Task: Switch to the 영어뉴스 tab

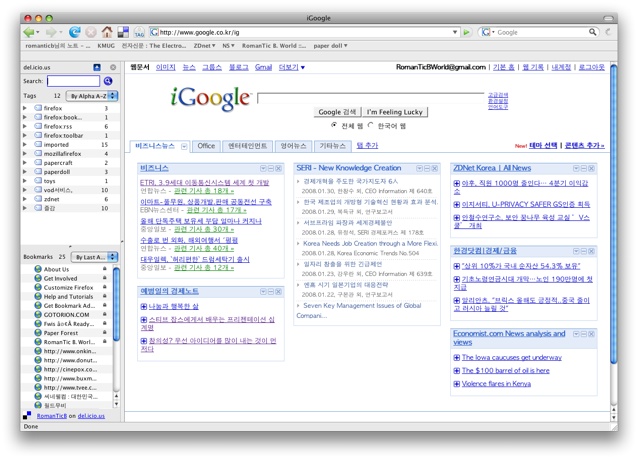Action: tap(293, 146)
